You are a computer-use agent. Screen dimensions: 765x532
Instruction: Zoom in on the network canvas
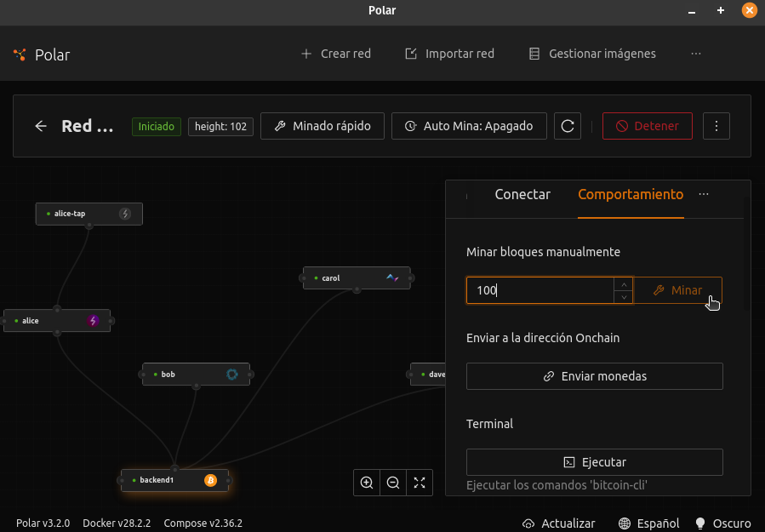(367, 483)
